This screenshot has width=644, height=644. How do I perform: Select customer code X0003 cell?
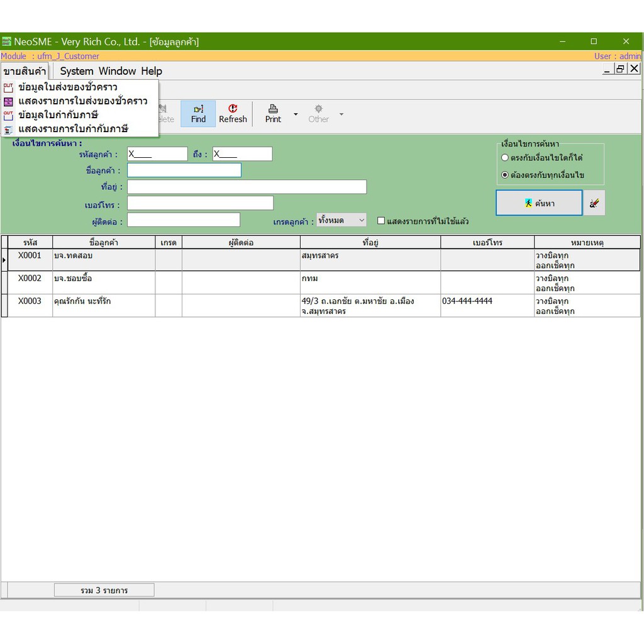[x=30, y=305]
